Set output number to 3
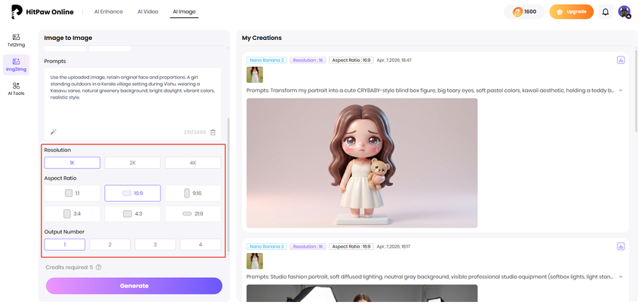 pyautogui.click(x=155, y=244)
